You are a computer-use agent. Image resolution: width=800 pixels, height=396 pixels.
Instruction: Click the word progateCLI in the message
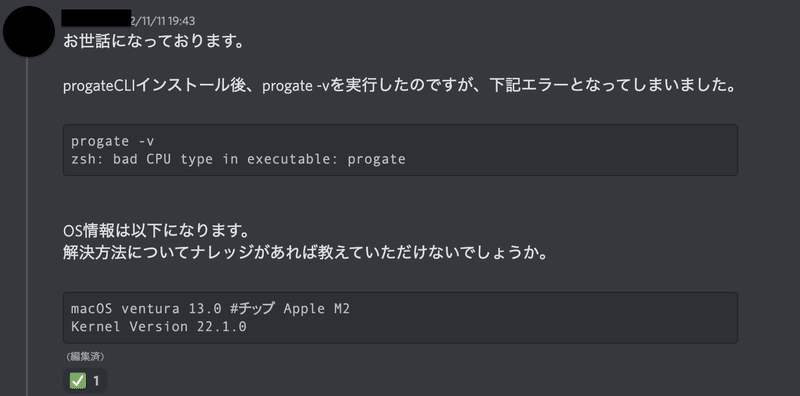pos(98,86)
